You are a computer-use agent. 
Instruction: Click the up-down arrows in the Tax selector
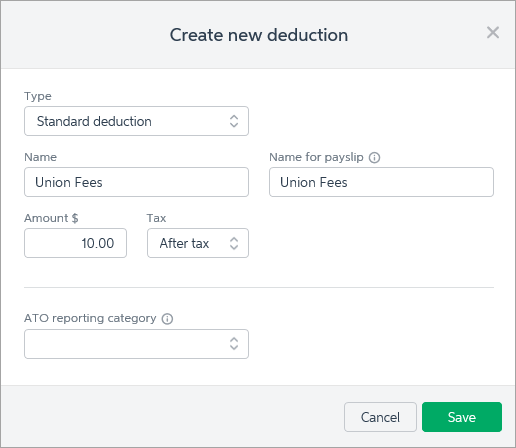click(x=234, y=243)
